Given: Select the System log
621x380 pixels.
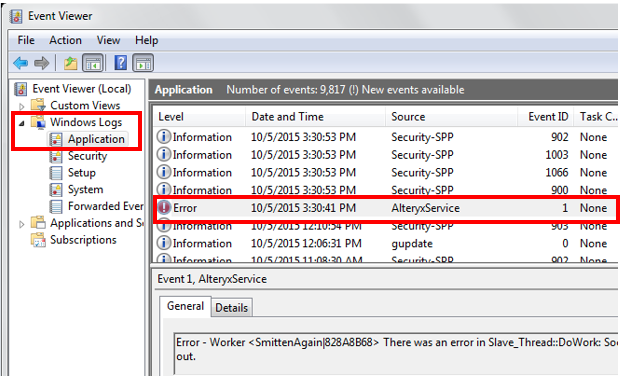Looking at the screenshot, I should (x=86, y=189).
